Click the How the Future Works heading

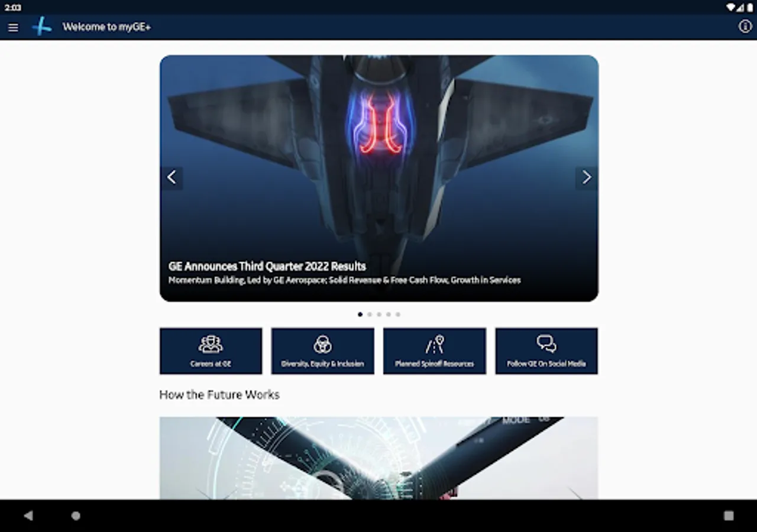click(219, 395)
